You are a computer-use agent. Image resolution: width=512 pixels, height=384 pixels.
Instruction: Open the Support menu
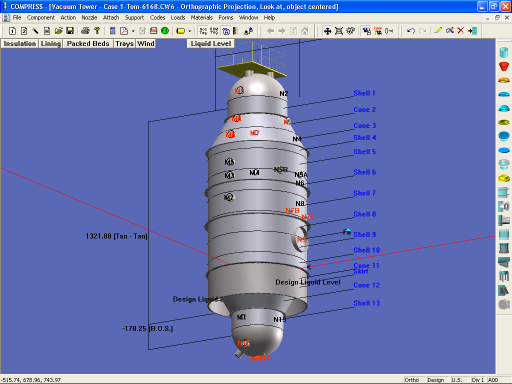pos(134,18)
